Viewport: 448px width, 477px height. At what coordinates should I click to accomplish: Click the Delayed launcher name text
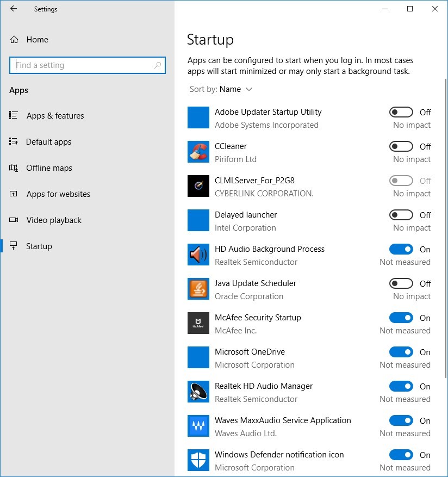click(x=246, y=215)
